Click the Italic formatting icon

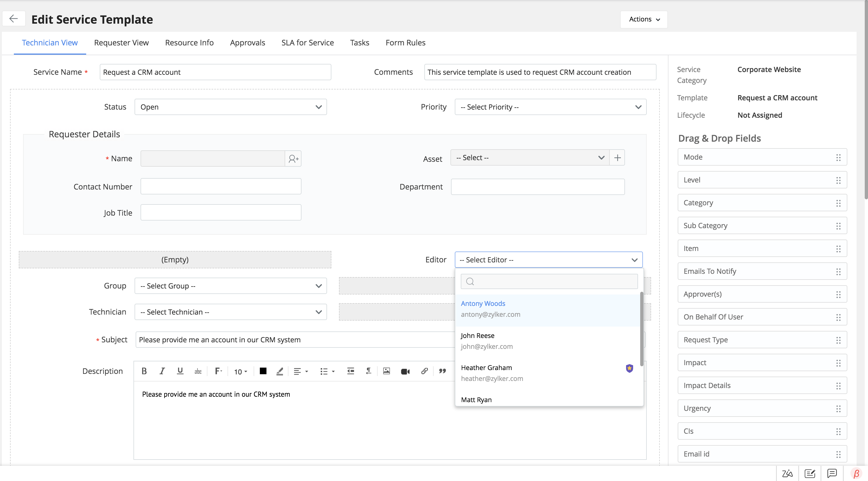(162, 371)
